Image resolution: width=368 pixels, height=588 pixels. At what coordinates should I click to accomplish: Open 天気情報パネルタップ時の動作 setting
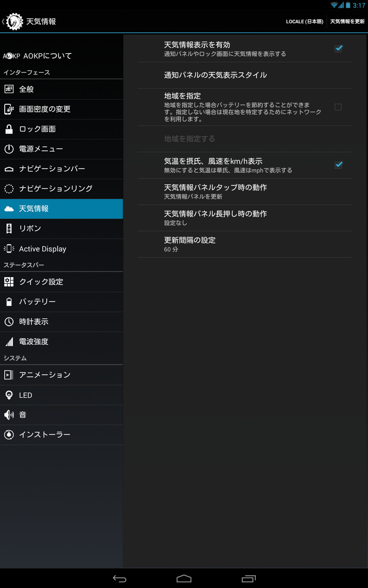pyautogui.click(x=245, y=192)
